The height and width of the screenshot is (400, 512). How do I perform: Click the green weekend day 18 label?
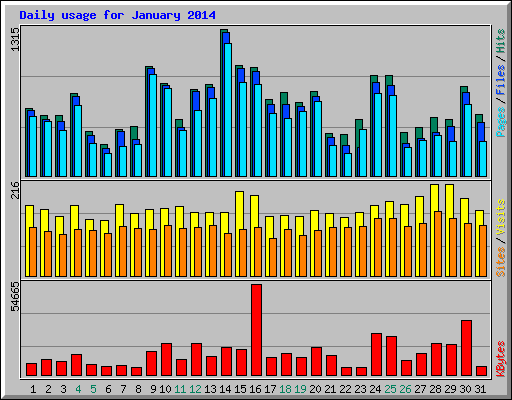click(x=285, y=389)
